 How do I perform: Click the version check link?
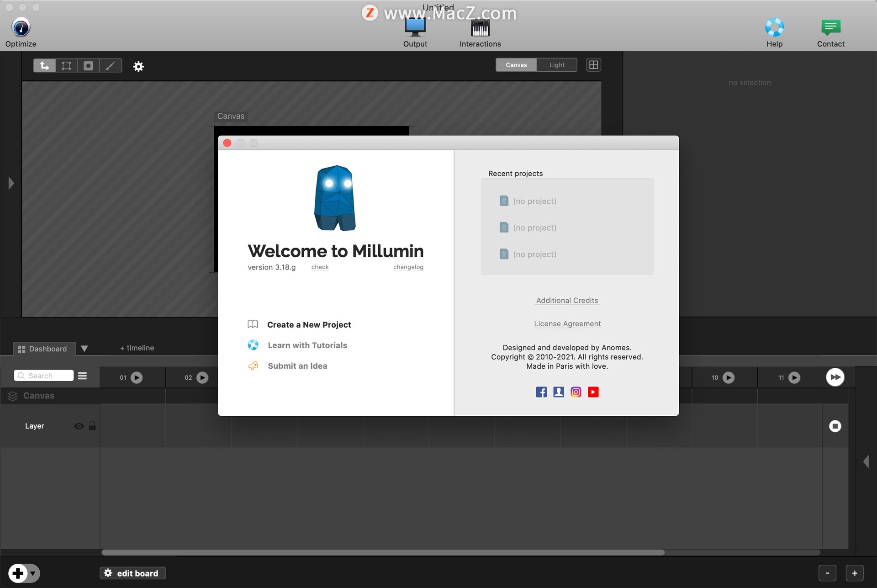(320, 267)
